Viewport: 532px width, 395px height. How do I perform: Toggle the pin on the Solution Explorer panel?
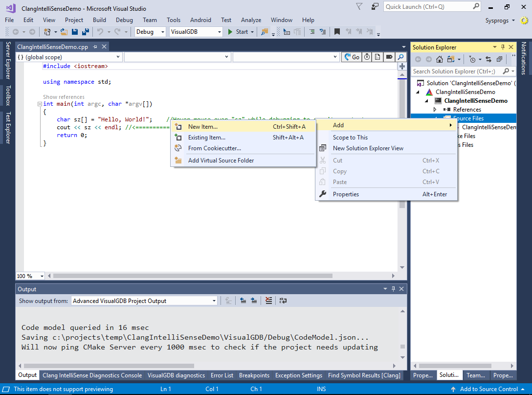(x=503, y=46)
